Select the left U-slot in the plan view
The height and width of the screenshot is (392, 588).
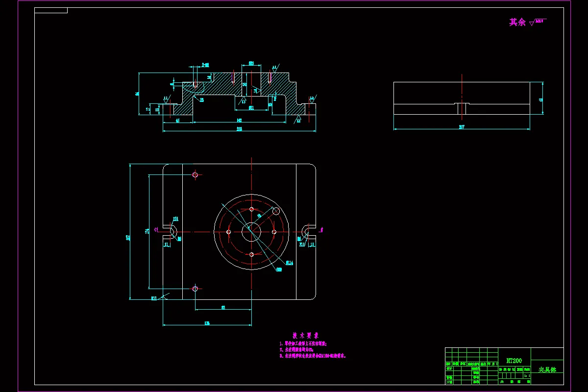point(170,231)
